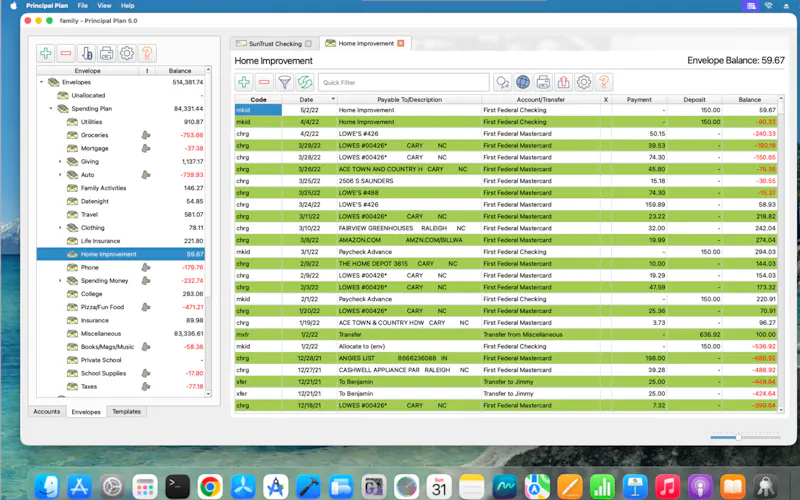
Task: Open the Help menu
Action: [128, 6]
